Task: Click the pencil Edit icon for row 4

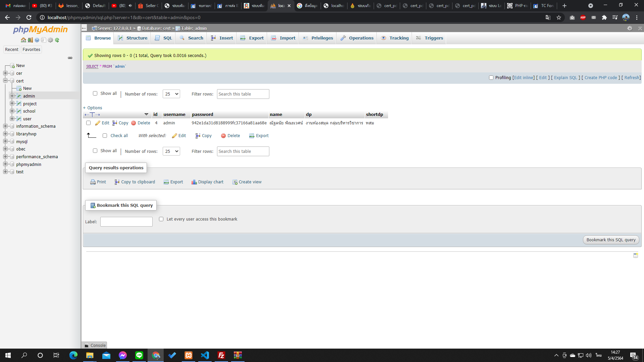Action: [x=98, y=123]
